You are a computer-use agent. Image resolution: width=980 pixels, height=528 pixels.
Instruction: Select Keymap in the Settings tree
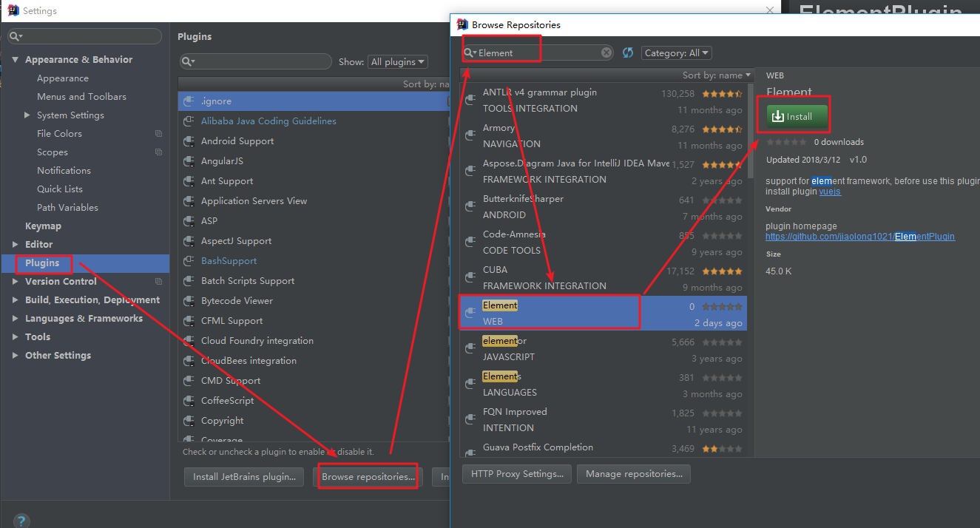(43, 226)
